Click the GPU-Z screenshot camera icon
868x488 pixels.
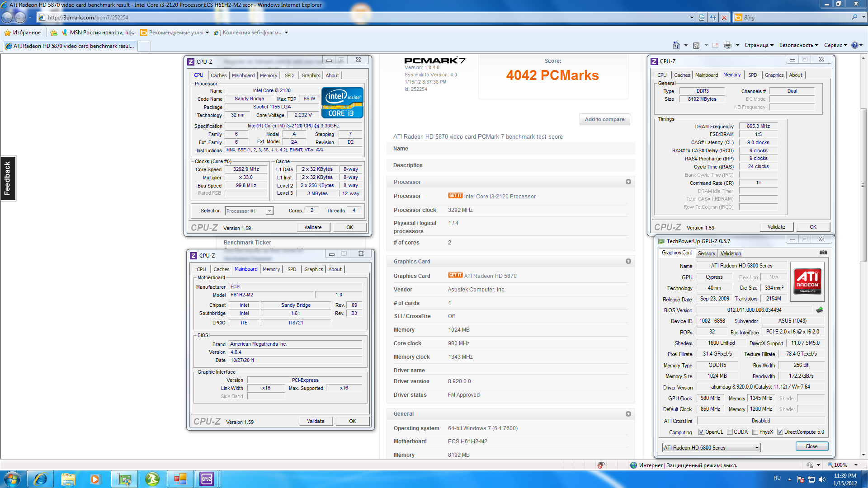click(823, 253)
